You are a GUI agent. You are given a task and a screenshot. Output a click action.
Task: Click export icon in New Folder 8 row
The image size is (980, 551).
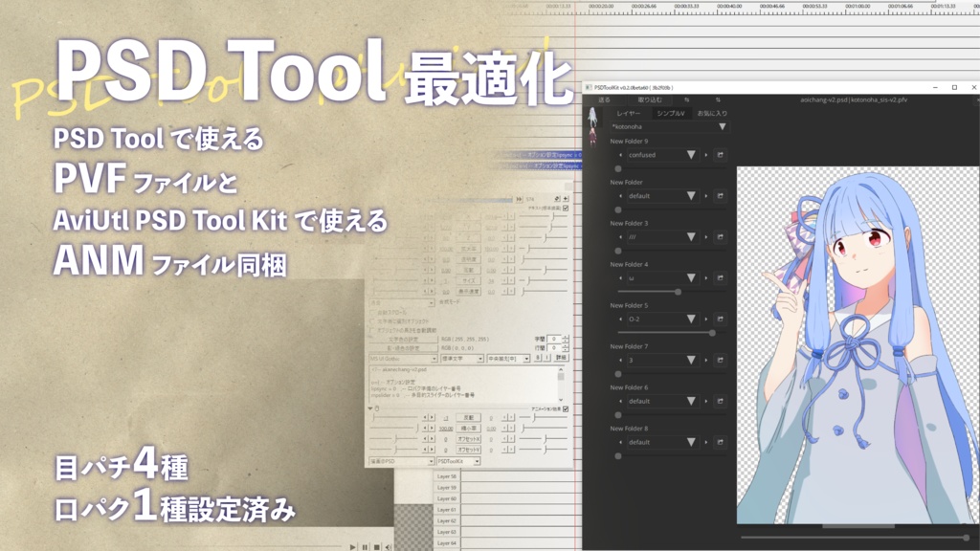[720, 442]
